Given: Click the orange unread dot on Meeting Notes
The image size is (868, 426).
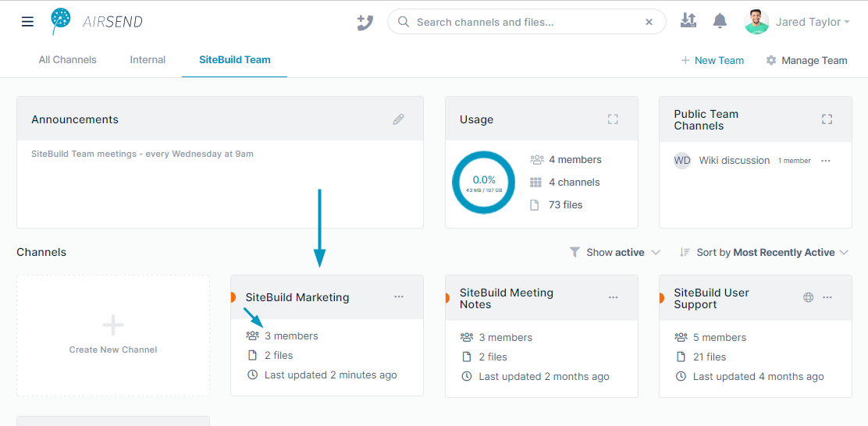Looking at the screenshot, I should click(x=447, y=298).
